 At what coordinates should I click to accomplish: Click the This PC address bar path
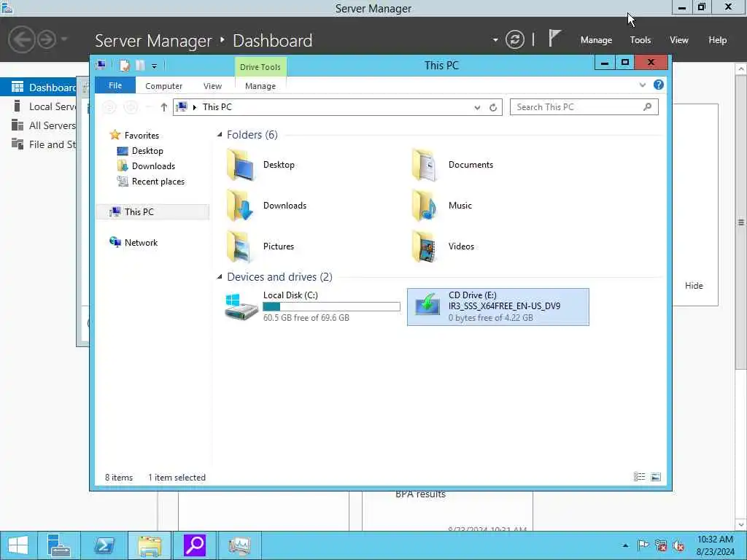[217, 107]
